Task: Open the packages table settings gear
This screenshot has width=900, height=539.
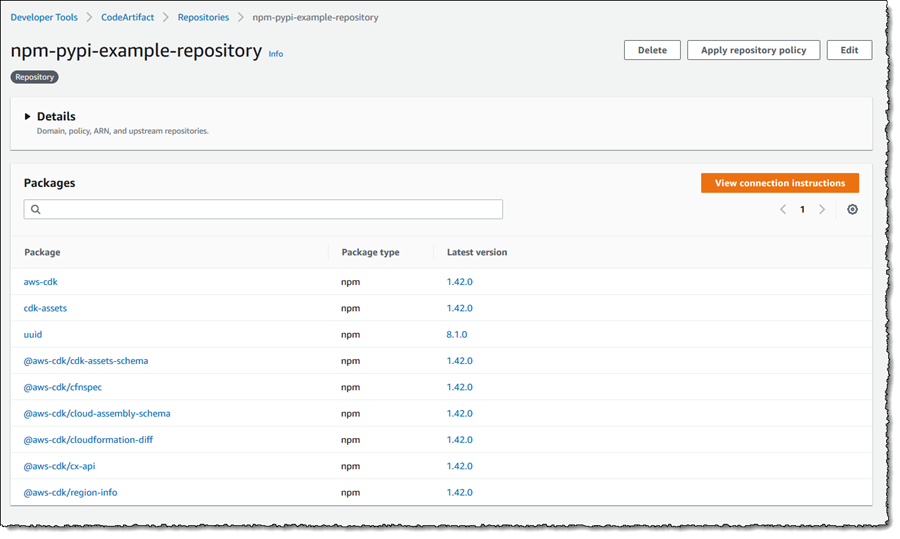Action: coord(852,210)
